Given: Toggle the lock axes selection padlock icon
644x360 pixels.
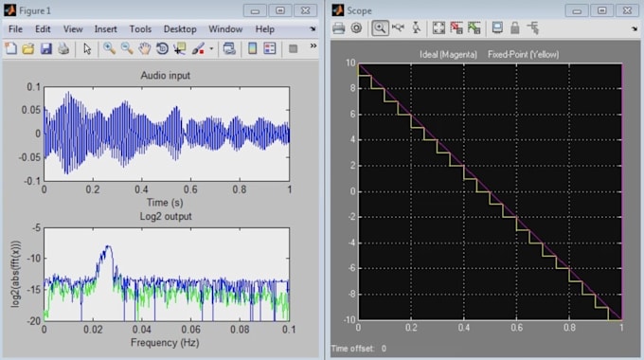Looking at the screenshot, I should [x=514, y=27].
